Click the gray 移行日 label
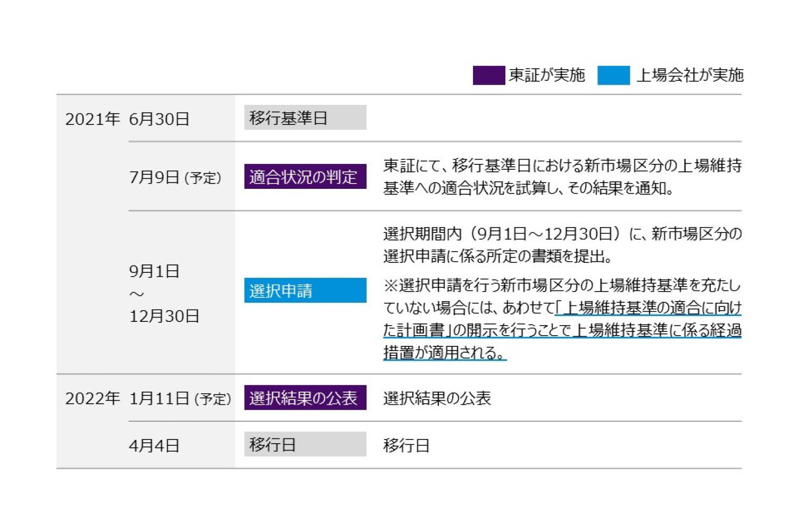 coord(305,444)
